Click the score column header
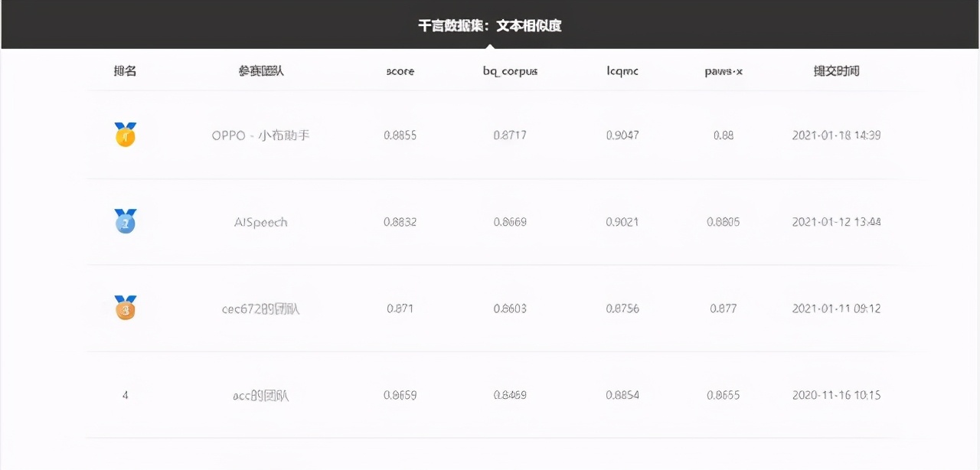980x470 pixels. pyautogui.click(x=400, y=71)
